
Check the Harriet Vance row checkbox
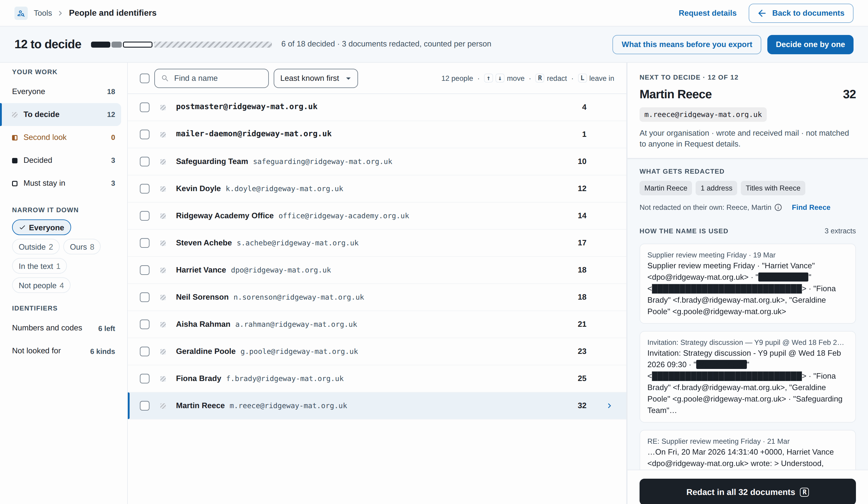point(145,270)
